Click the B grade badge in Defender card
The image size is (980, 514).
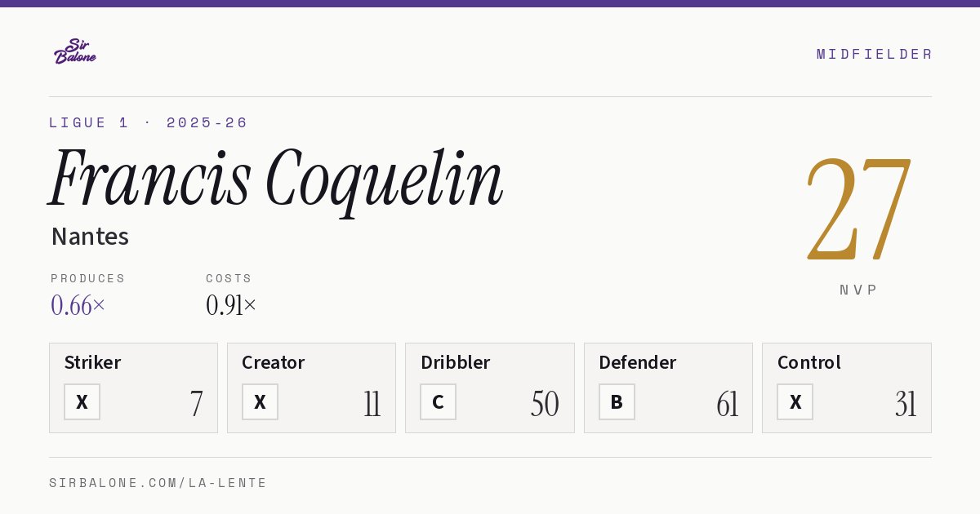click(617, 401)
